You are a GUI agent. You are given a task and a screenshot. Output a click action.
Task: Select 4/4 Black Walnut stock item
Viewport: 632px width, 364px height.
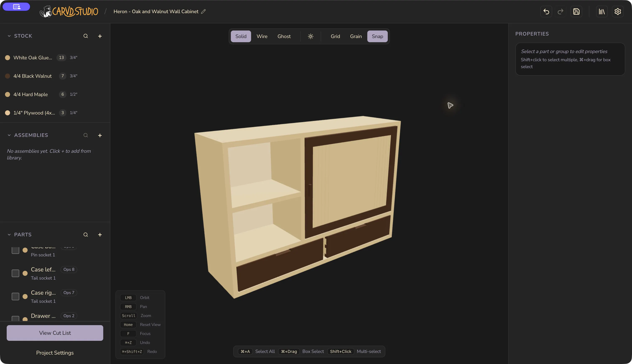(x=55, y=76)
